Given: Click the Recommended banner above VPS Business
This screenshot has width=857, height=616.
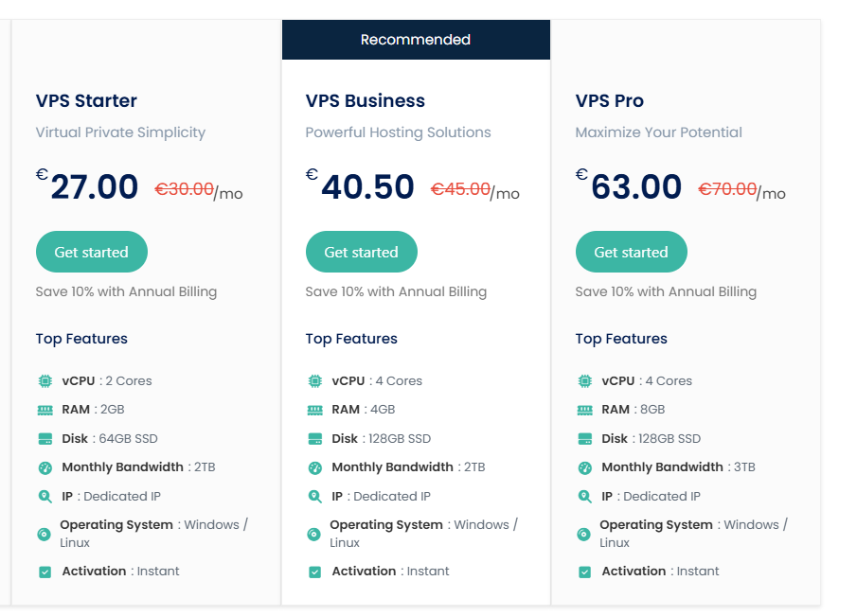Looking at the screenshot, I should coord(415,40).
